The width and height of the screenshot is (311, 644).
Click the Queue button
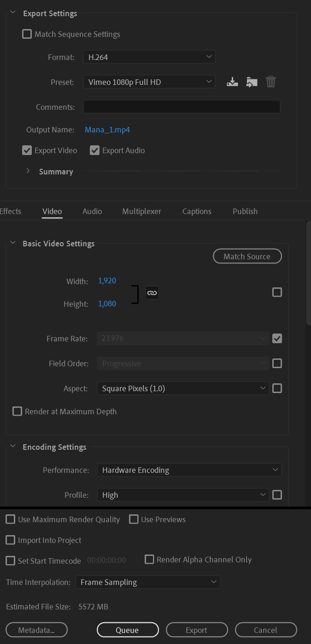tap(127, 630)
